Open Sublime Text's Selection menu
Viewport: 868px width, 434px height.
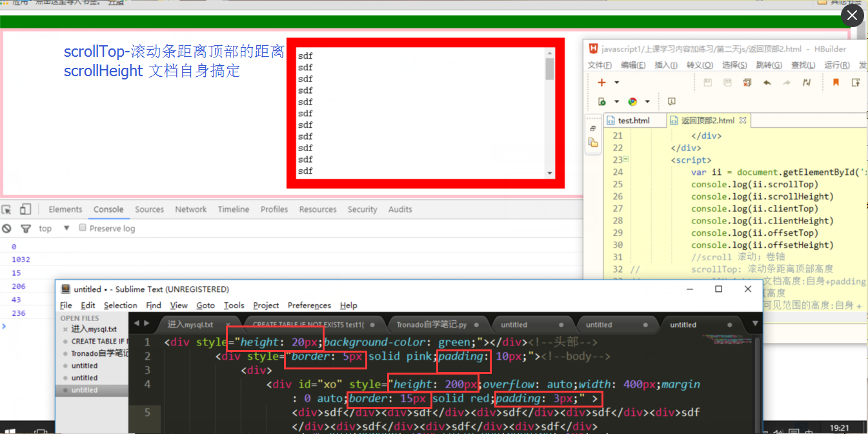pyautogui.click(x=121, y=305)
